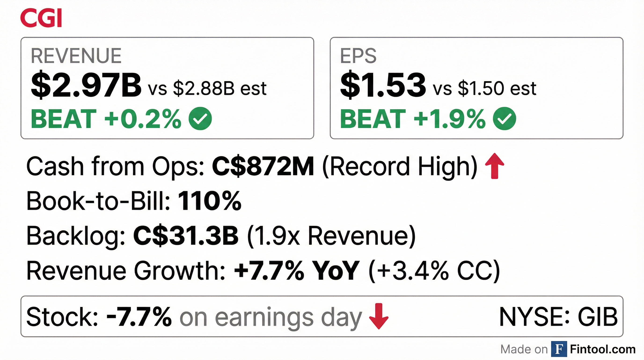Open the Fintool.com link
This screenshot has width=644, height=360.
click(603, 349)
